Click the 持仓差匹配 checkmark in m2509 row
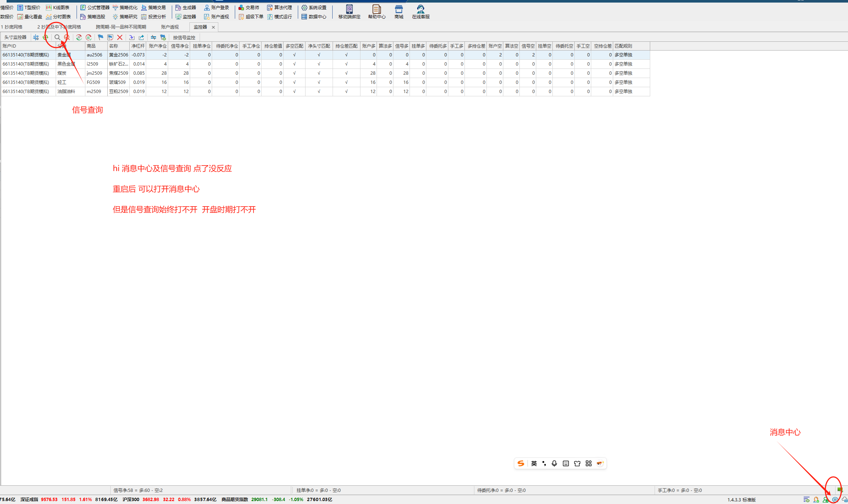Screen dimensions: 848x504 point(346,91)
